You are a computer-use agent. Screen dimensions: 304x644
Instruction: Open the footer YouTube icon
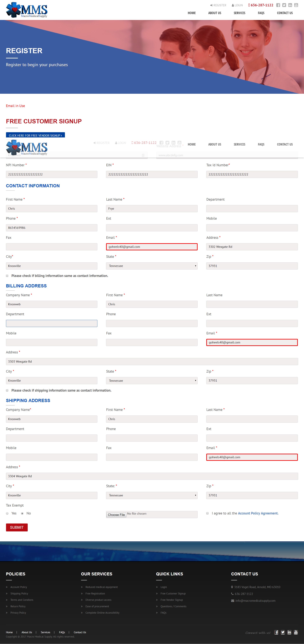click(296, 632)
